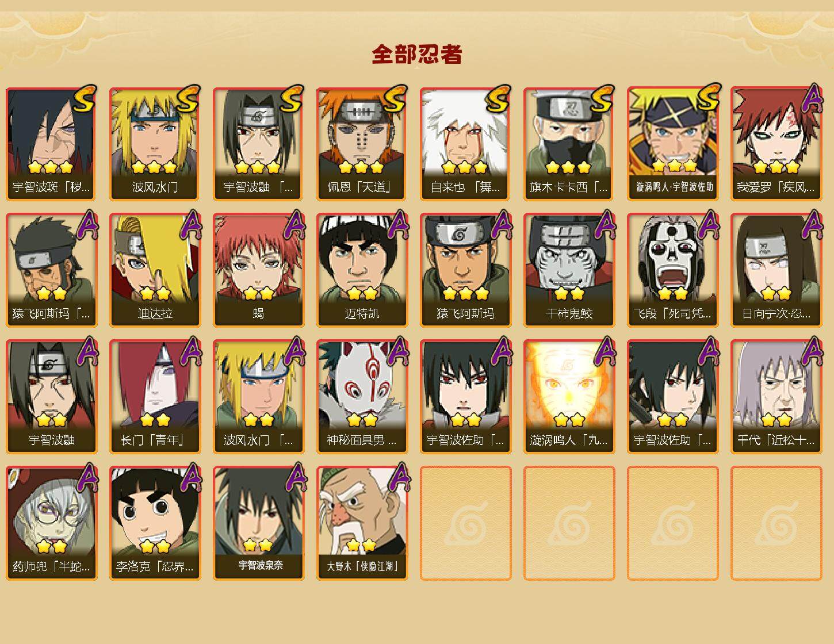The image size is (834, 644).
Task: Click the S rank badge on 旗木卡卡西 card
Action: [x=602, y=98]
